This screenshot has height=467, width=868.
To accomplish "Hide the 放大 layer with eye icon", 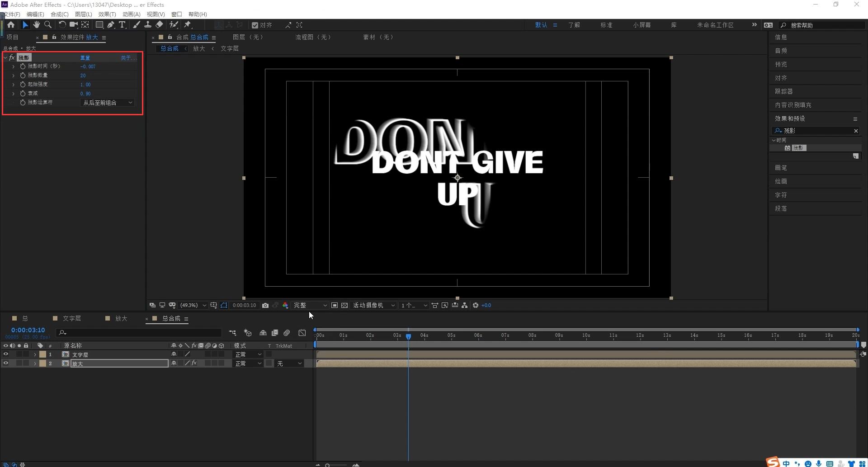I will 6,363.
